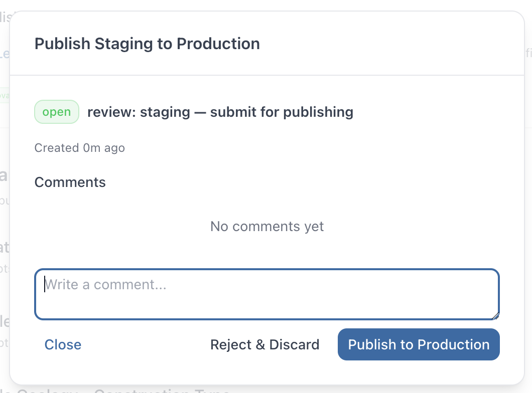The image size is (532, 393).
Task: Click the Comments section heading
Action: [x=70, y=182]
